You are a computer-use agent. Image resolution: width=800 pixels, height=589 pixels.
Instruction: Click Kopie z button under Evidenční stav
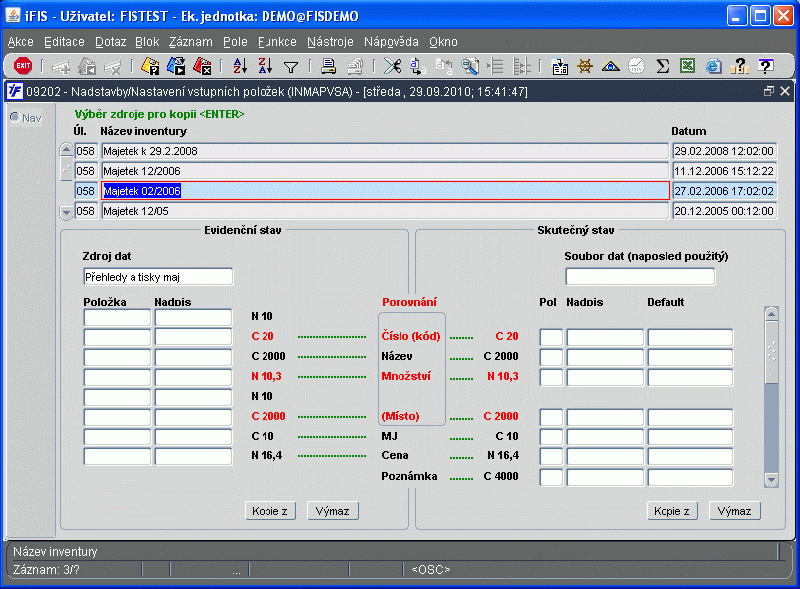click(x=270, y=511)
